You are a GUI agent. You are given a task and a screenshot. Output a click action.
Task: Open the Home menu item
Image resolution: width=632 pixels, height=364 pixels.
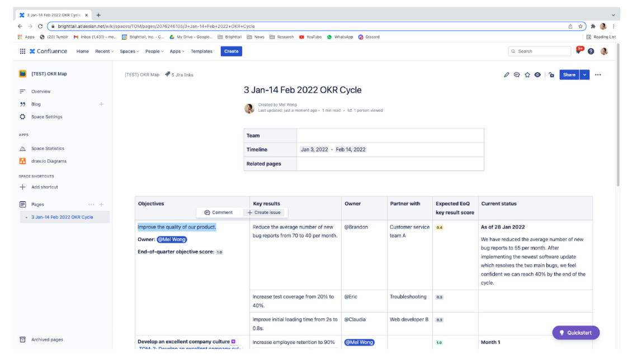83,51
